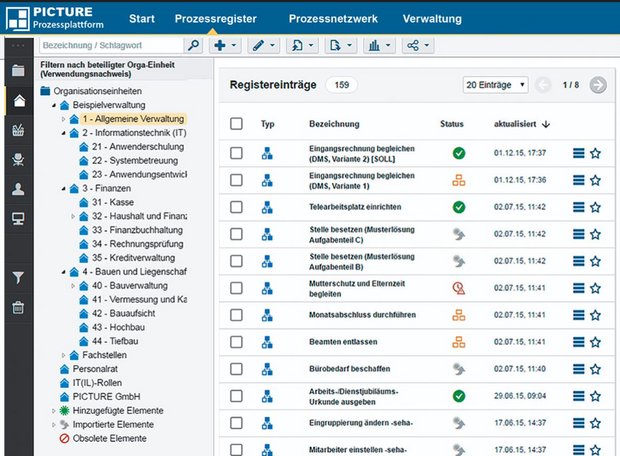Select 34 - Rechnungsprüfung in the tree
This screenshot has height=456, width=620.
138,244
